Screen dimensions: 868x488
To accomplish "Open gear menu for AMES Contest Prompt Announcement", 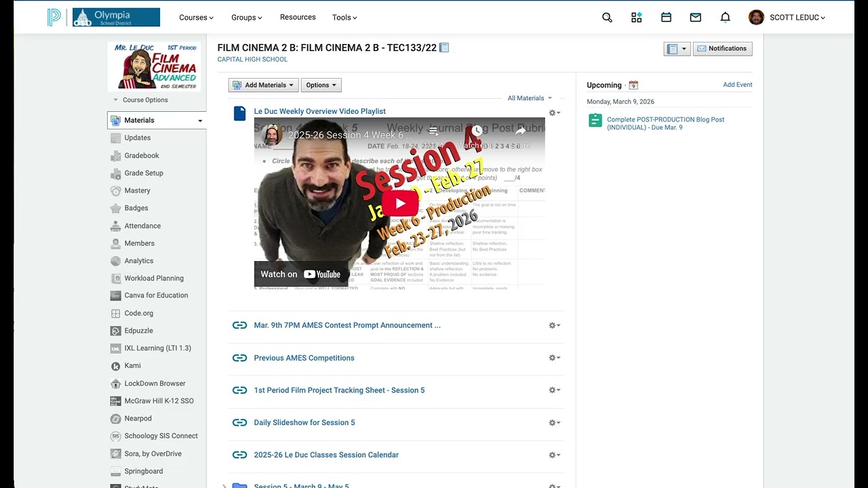I will (554, 325).
